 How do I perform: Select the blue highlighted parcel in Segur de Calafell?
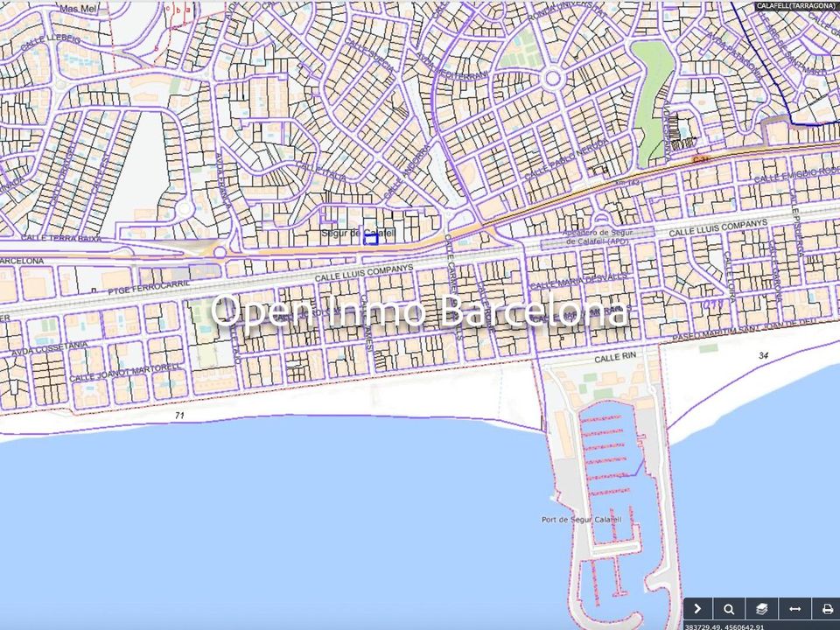[371, 240]
